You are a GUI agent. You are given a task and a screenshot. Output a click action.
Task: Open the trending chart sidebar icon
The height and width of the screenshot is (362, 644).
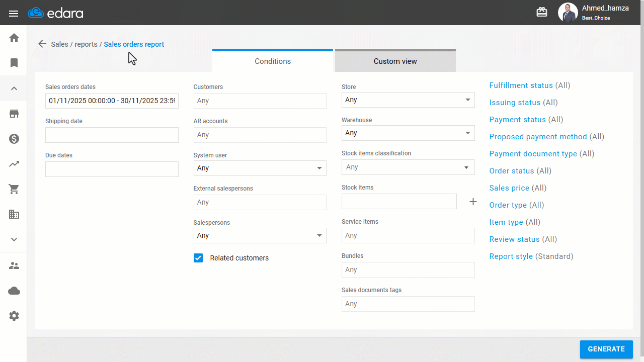click(14, 164)
